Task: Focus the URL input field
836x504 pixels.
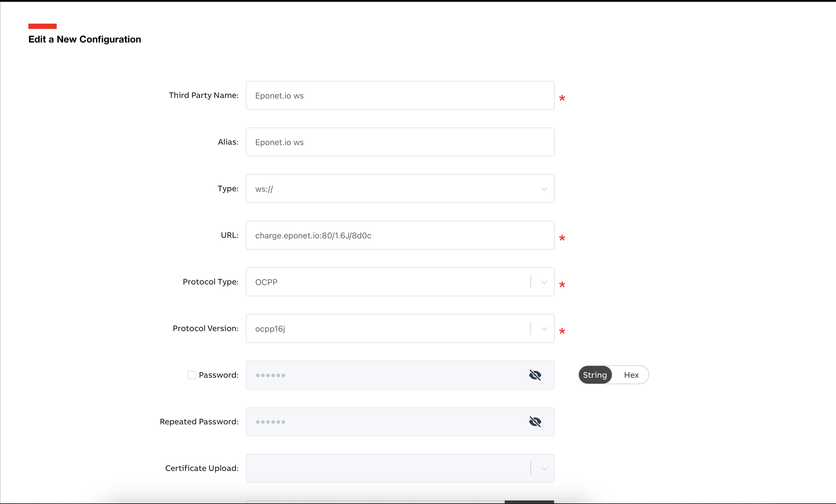Action: click(400, 235)
